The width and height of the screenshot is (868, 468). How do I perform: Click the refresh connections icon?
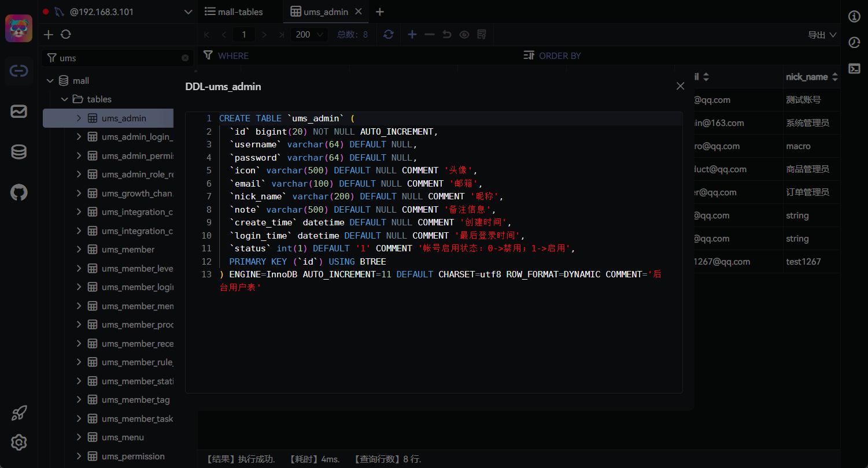pos(66,35)
